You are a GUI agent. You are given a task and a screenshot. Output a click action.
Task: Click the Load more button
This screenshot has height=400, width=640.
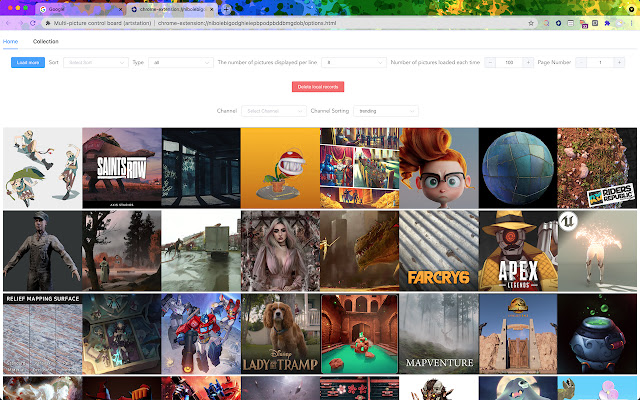(28, 62)
